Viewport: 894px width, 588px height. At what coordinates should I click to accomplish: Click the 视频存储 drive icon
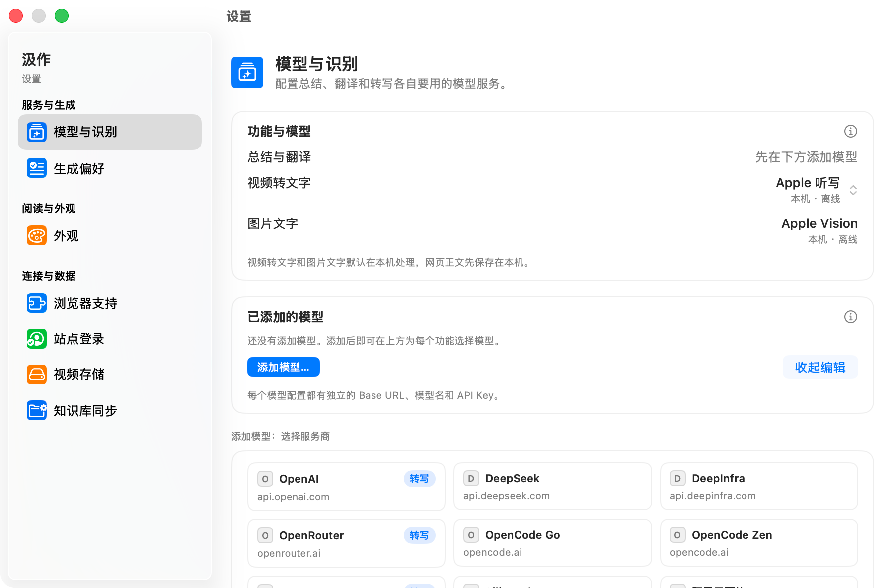point(37,374)
